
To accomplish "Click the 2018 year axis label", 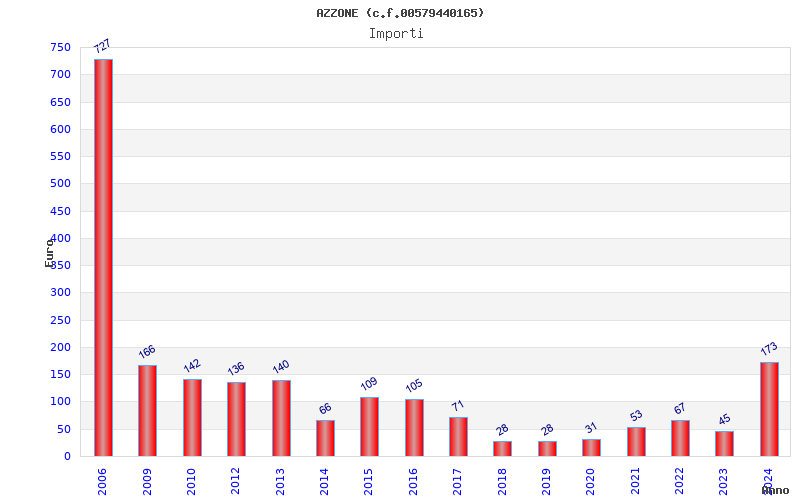I will point(502,482).
